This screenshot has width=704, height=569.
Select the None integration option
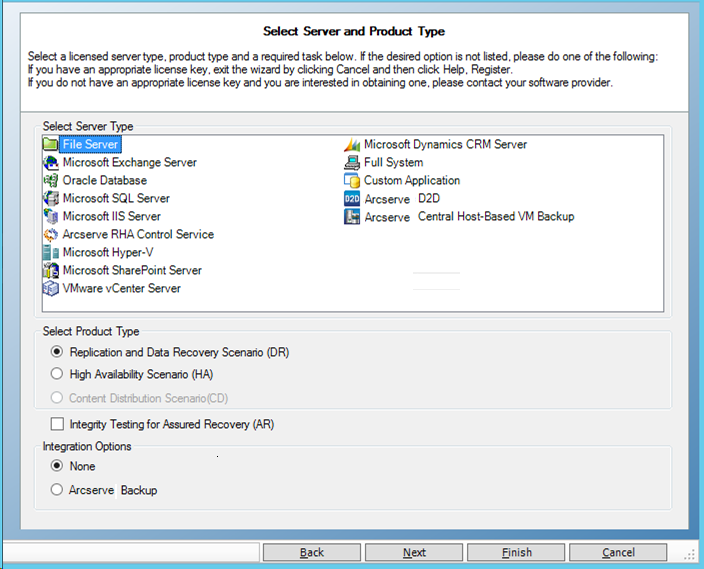(x=57, y=466)
